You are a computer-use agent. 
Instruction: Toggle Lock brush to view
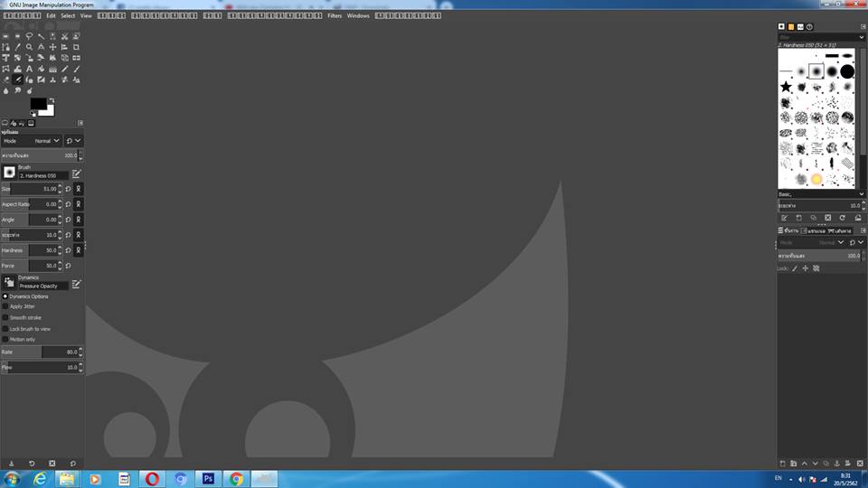pyautogui.click(x=5, y=329)
